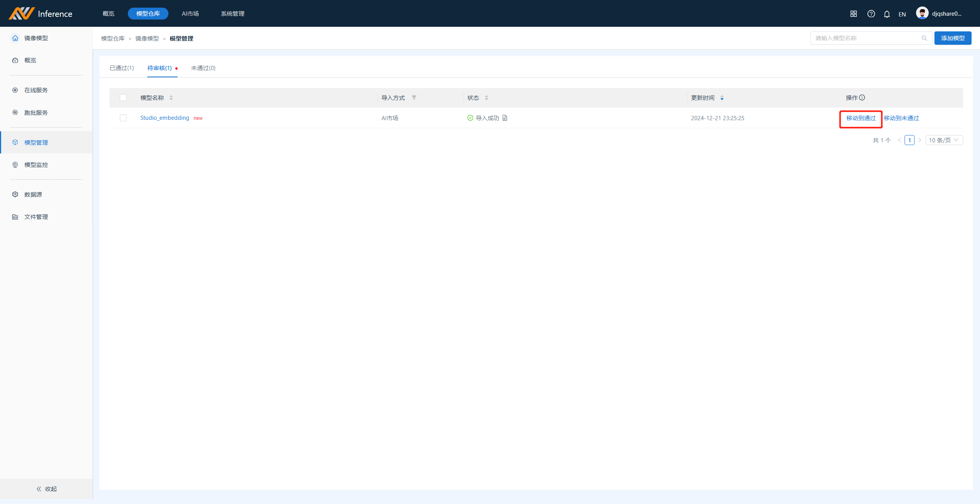Switch to the 已通过(1) tab
Image resolution: width=980 pixels, height=504 pixels.
click(122, 68)
